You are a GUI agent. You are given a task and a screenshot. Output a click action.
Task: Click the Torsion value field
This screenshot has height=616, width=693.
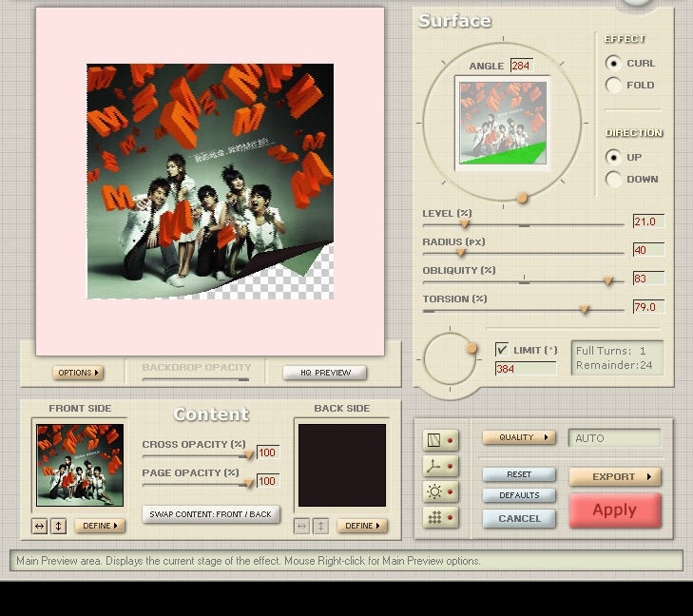click(x=648, y=307)
